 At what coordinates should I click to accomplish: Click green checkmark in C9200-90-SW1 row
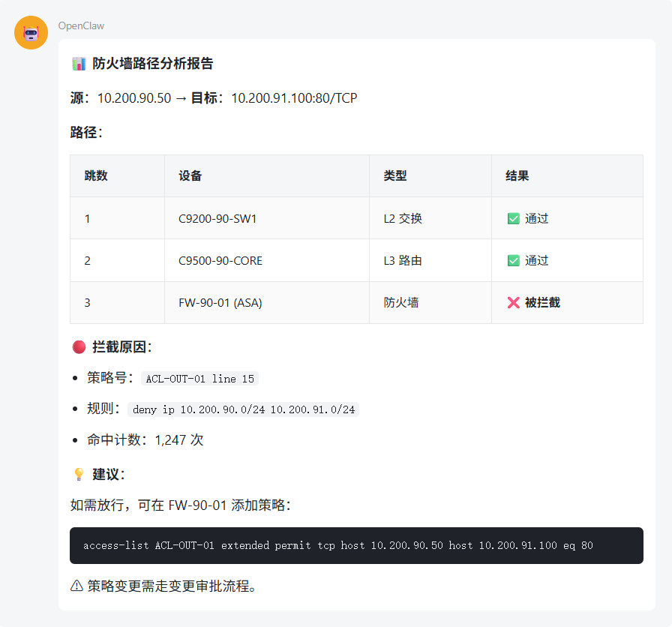pyautogui.click(x=513, y=219)
